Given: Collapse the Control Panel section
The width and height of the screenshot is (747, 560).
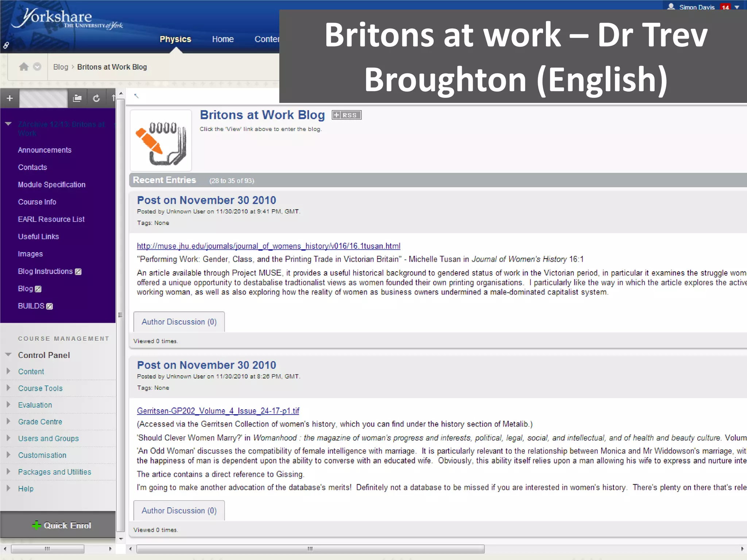Looking at the screenshot, I should point(8,354).
